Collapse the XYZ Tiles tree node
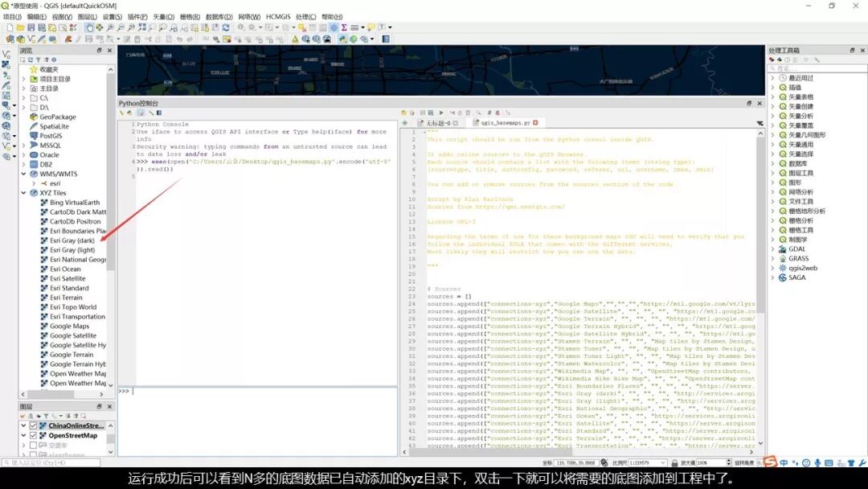Screen dimensions: 868x489 pos(24,193)
